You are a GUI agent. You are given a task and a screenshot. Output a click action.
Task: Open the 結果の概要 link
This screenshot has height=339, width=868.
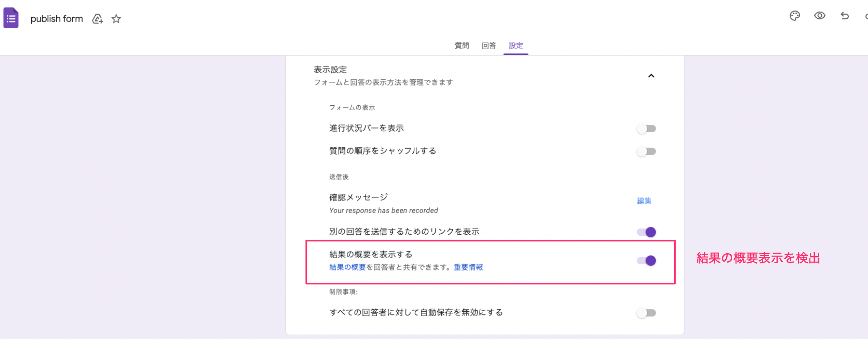tap(347, 267)
